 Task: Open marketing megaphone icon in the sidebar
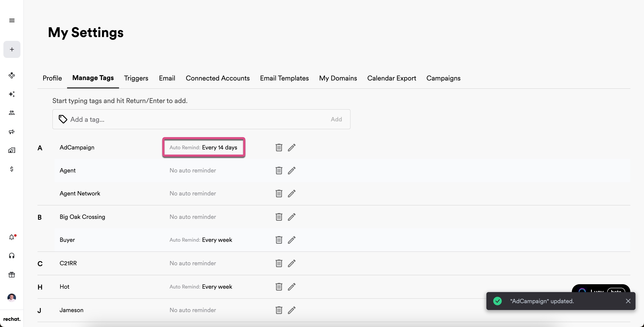[12, 132]
